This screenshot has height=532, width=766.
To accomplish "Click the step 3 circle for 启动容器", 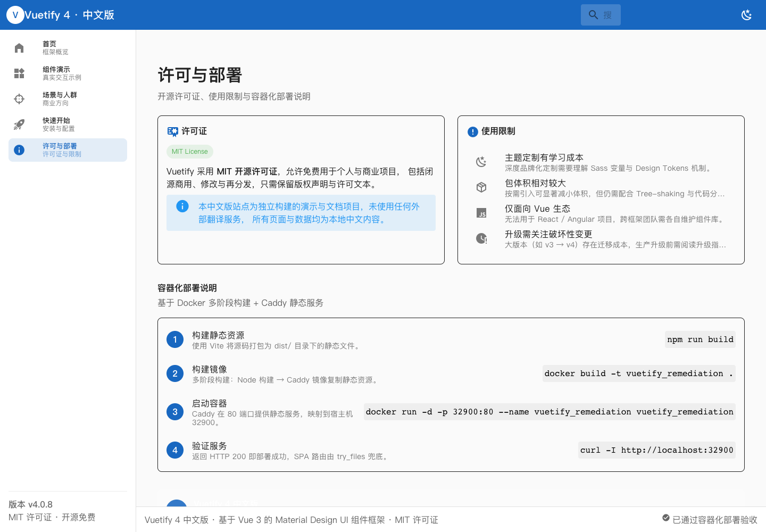I will 175,412.
